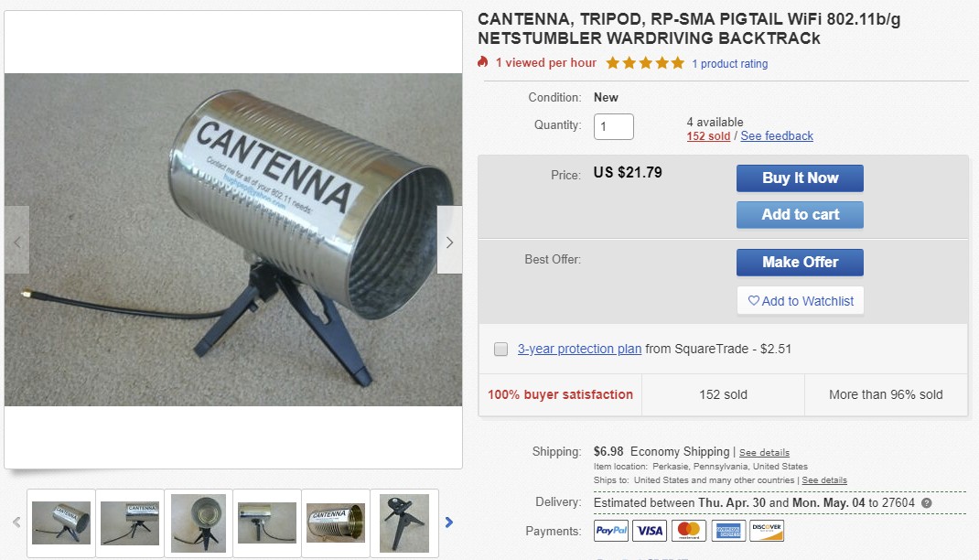Select the tripod-only thumbnail image
979x560 pixels.
(404, 523)
